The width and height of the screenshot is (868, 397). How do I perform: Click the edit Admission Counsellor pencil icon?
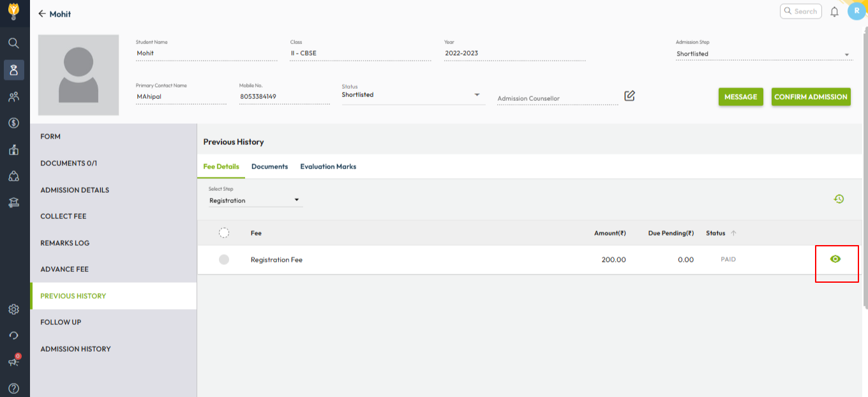click(x=629, y=96)
